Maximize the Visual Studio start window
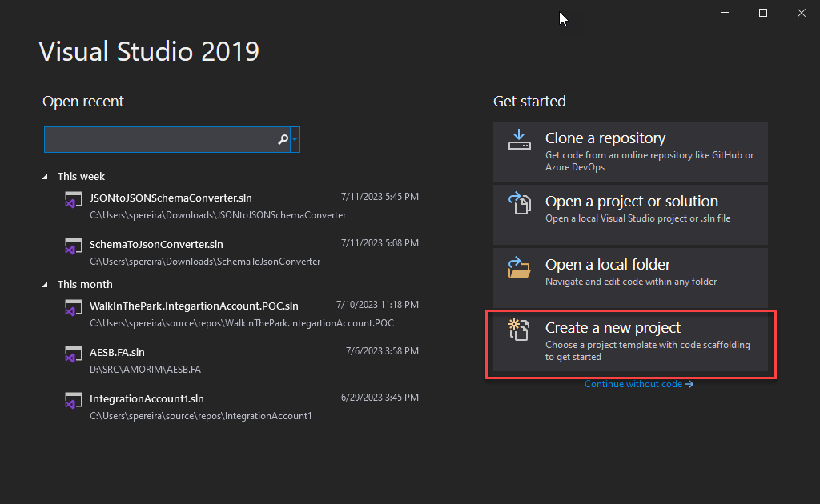This screenshot has width=820, height=504. click(x=763, y=13)
